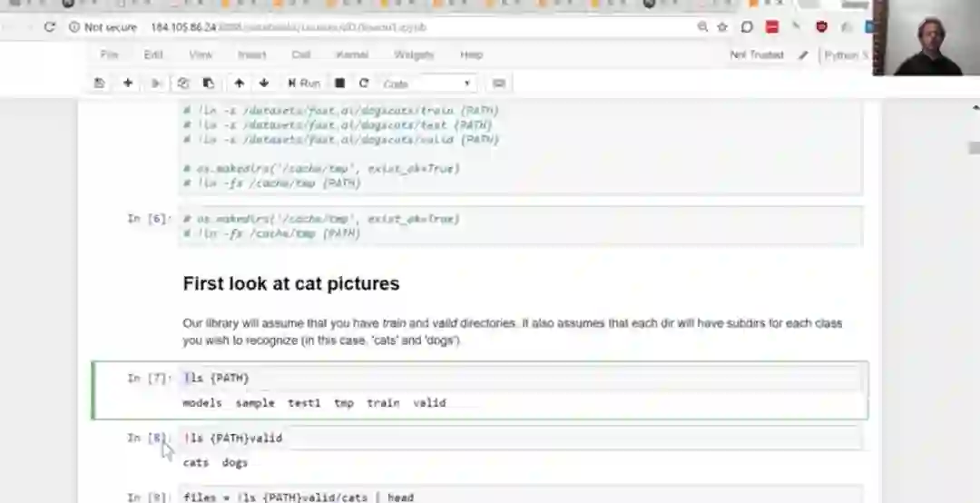Click the red shield extension icon

tap(821, 27)
